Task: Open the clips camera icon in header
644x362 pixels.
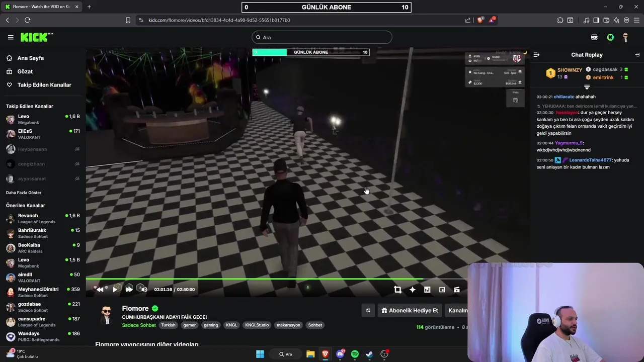Action: 594,37
